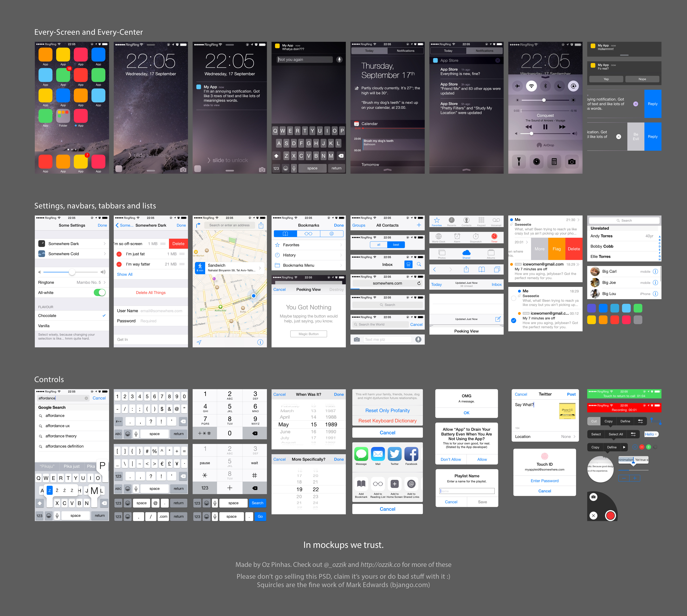Enable Airplane Mode in Control Center
Image resolution: width=687 pixels, height=616 pixels.
(x=518, y=86)
